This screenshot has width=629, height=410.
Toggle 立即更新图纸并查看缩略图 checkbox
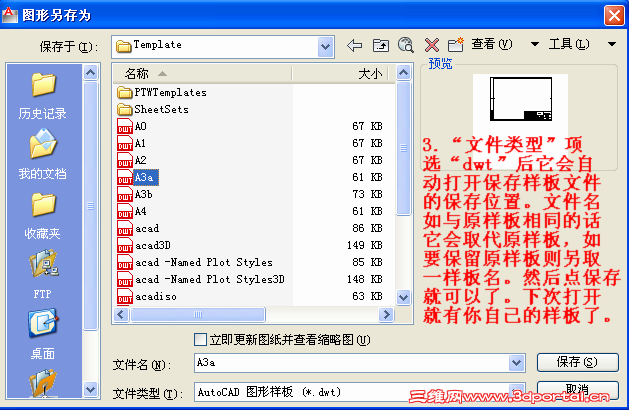[x=200, y=340]
